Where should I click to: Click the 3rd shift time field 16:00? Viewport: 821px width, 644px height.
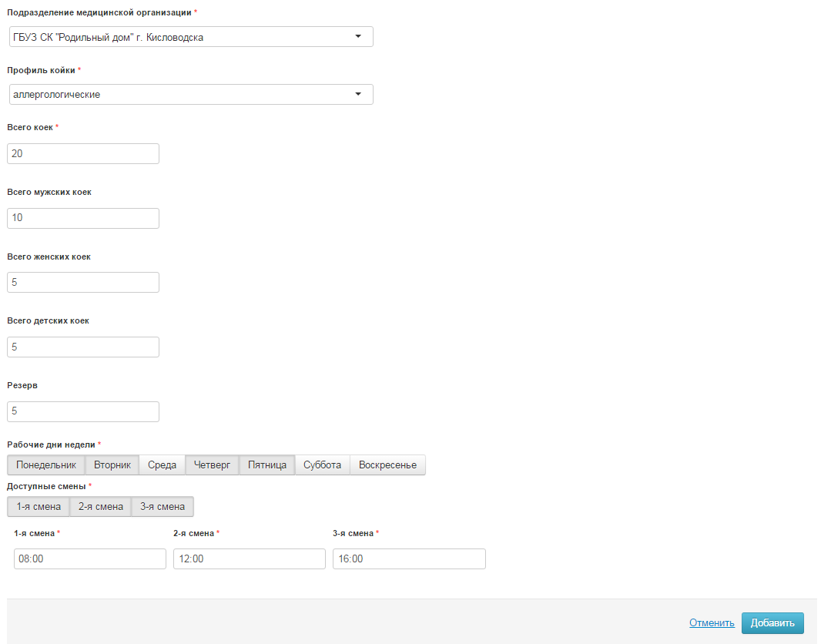click(x=409, y=558)
